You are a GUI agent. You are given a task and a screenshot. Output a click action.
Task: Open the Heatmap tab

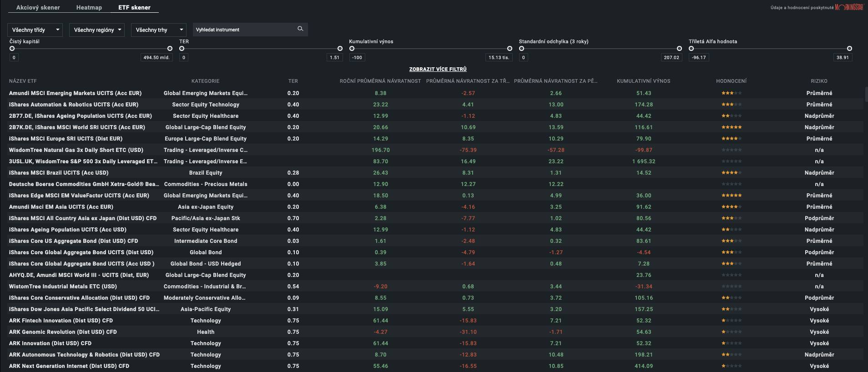click(x=89, y=7)
